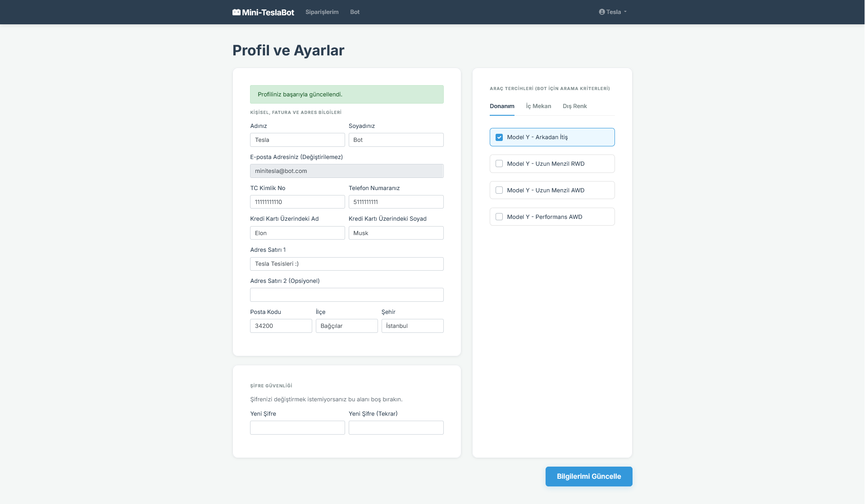Screen dimensions: 865x504
Task: Focus the Kredi Kartı Üzerindeki Soyad field
Action: [x=396, y=233]
